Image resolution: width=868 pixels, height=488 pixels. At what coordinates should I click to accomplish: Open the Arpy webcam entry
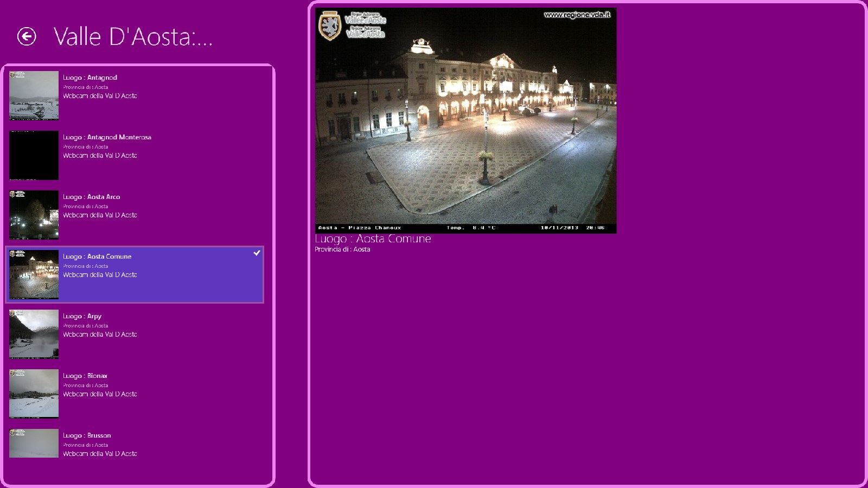tap(136, 335)
